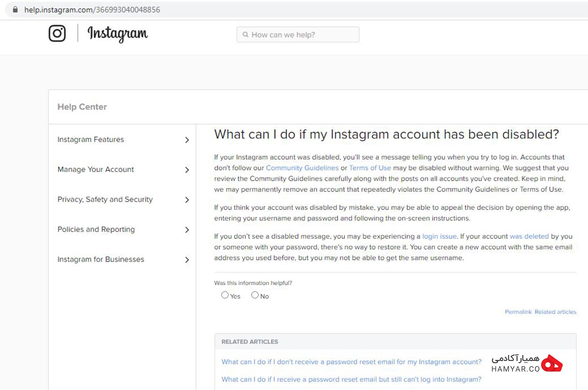
Task: Open the Terms of Use link
Action: click(x=370, y=168)
